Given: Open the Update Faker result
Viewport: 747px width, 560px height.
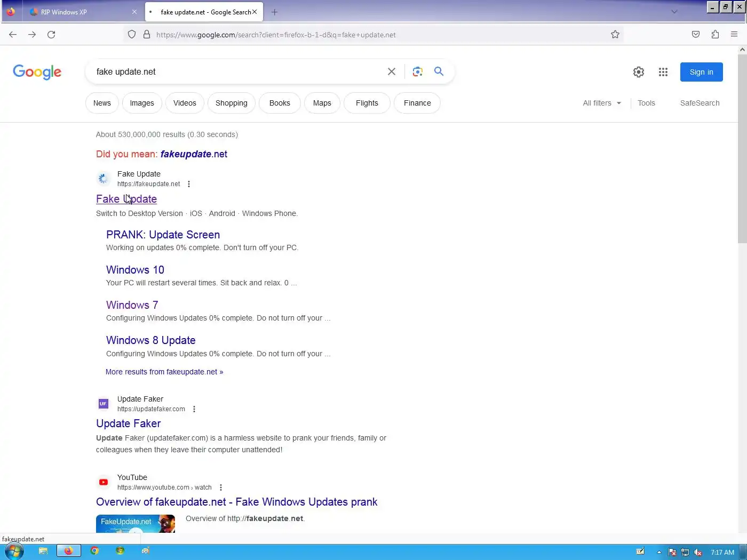Looking at the screenshot, I should tap(129, 423).
